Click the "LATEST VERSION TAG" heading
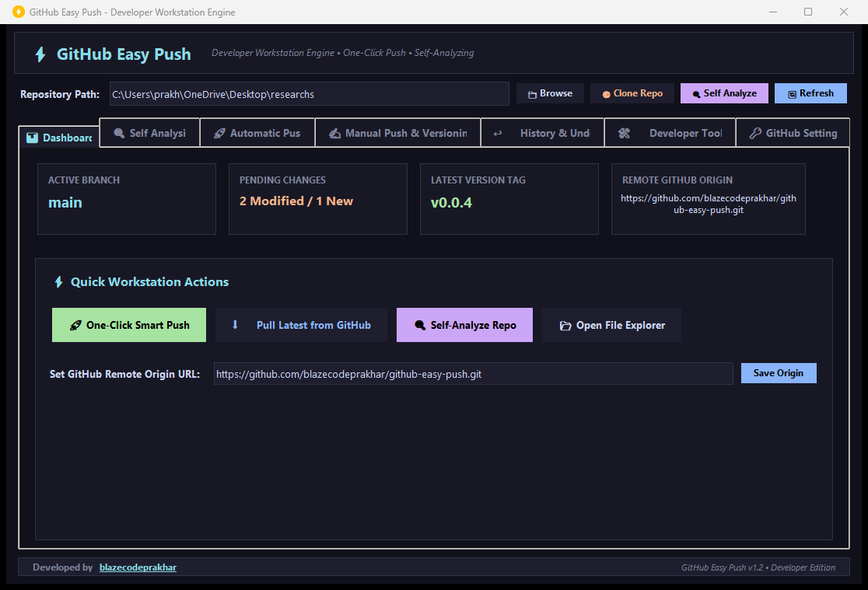Image resolution: width=868 pixels, height=590 pixels. point(478,180)
